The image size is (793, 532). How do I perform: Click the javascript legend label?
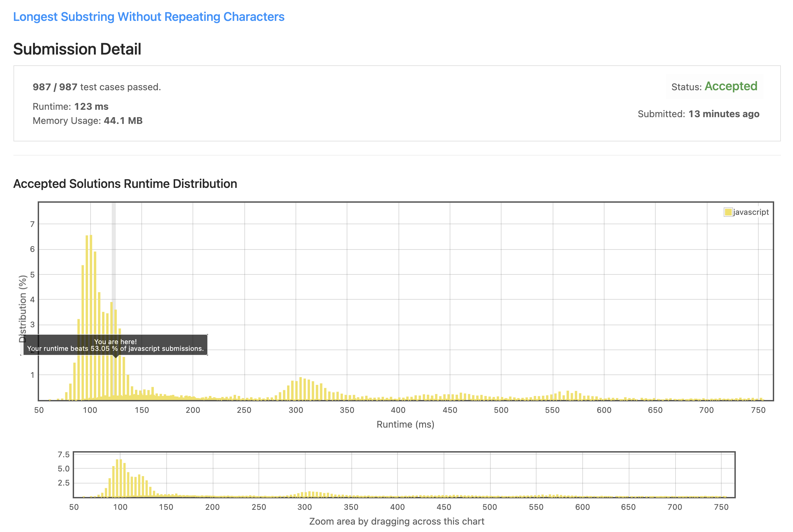point(751,212)
